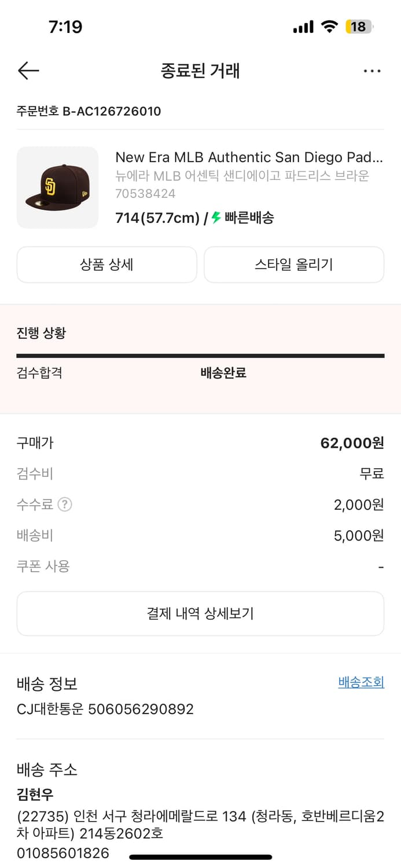Tap the New Era MLB product title

(x=249, y=157)
